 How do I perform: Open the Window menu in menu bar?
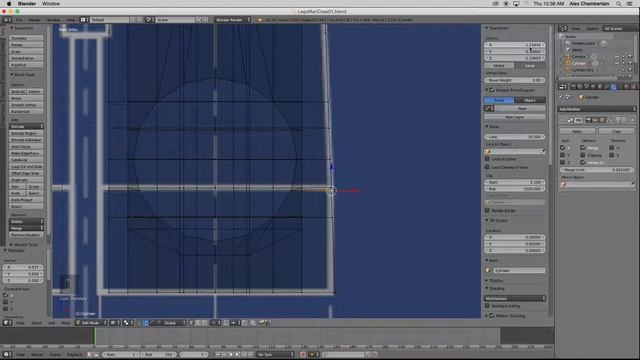point(51,3)
